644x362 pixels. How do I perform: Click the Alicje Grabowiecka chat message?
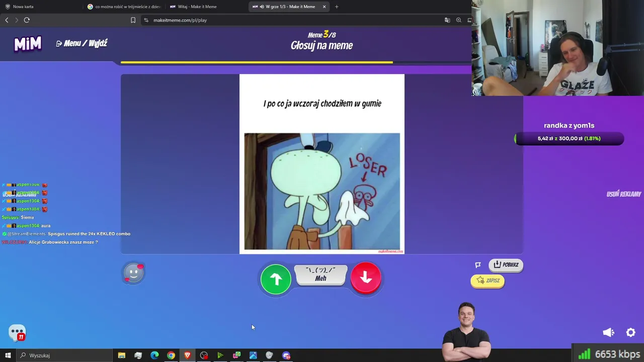click(50, 242)
